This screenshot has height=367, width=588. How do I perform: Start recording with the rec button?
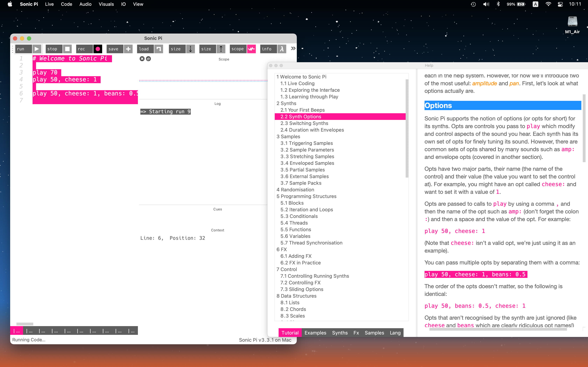coord(98,49)
